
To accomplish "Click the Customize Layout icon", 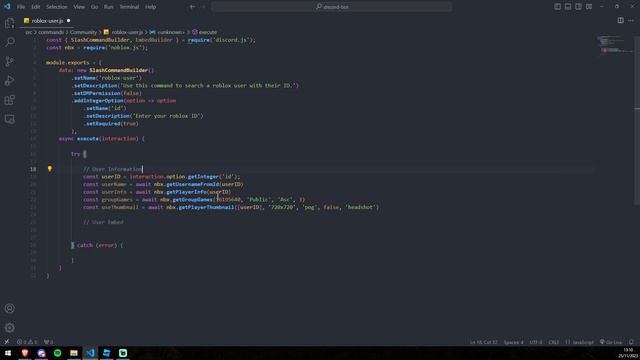I will pyautogui.click(x=589, y=7).
